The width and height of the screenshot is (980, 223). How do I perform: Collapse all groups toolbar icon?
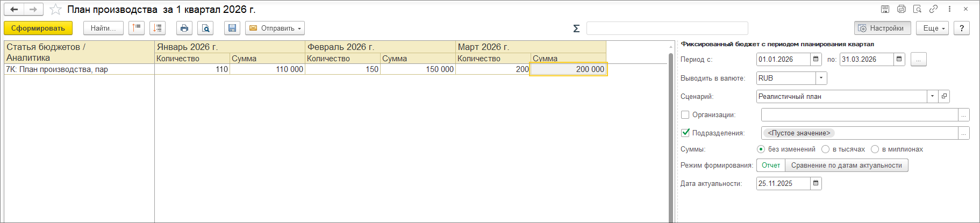pyautogui.click(x=137, y=28)
